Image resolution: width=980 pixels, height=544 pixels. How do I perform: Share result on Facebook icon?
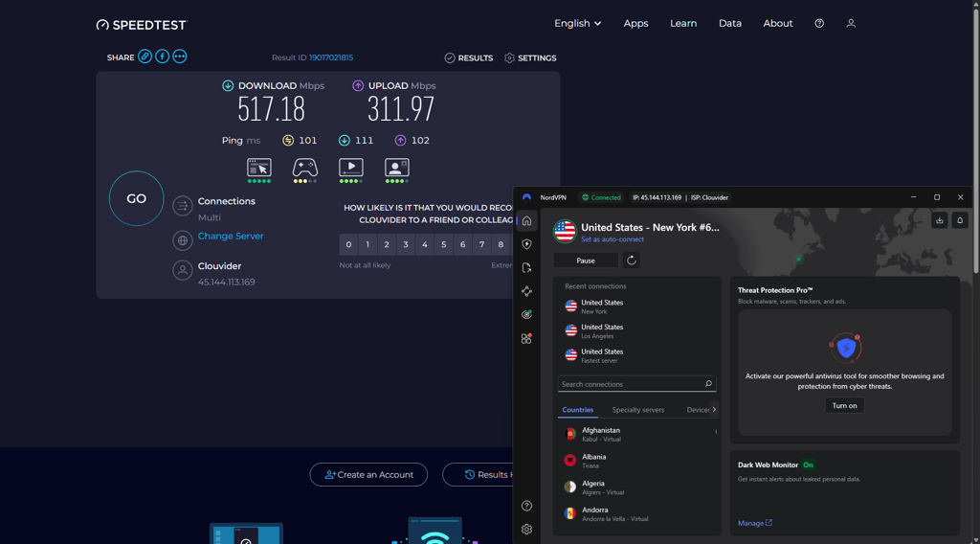162,57
